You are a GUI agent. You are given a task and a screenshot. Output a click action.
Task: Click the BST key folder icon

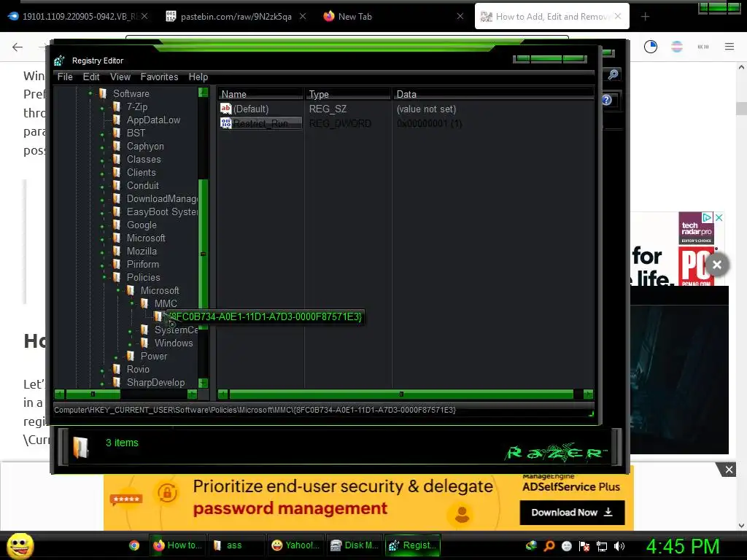click(x=117, y=133)
